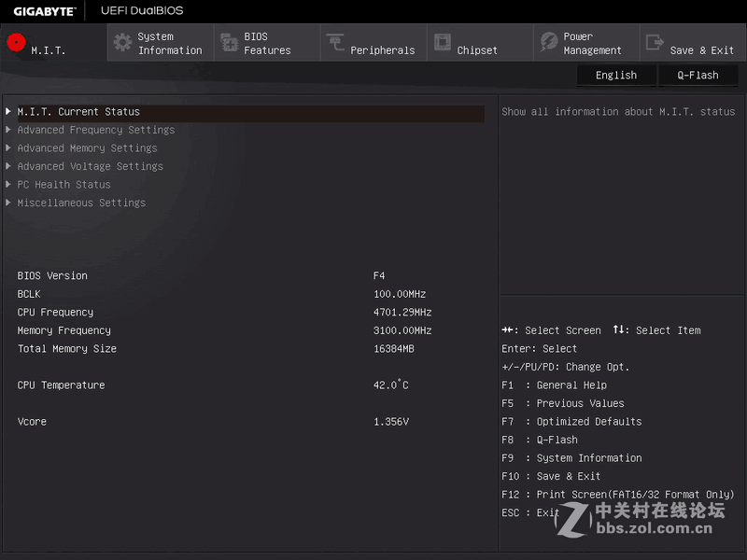Click the red M.I.T. indicator icon
Viewport: 747px width, 560px height.
tap(14, 42)
